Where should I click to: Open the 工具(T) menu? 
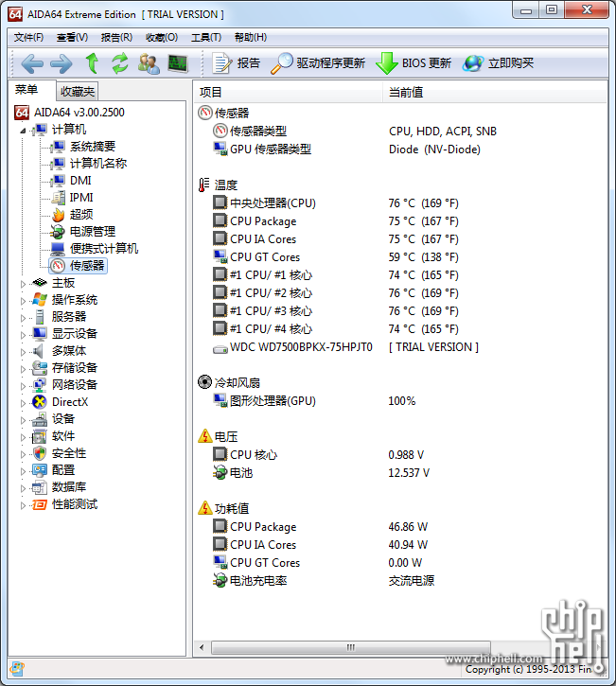[x=206, y=37]
